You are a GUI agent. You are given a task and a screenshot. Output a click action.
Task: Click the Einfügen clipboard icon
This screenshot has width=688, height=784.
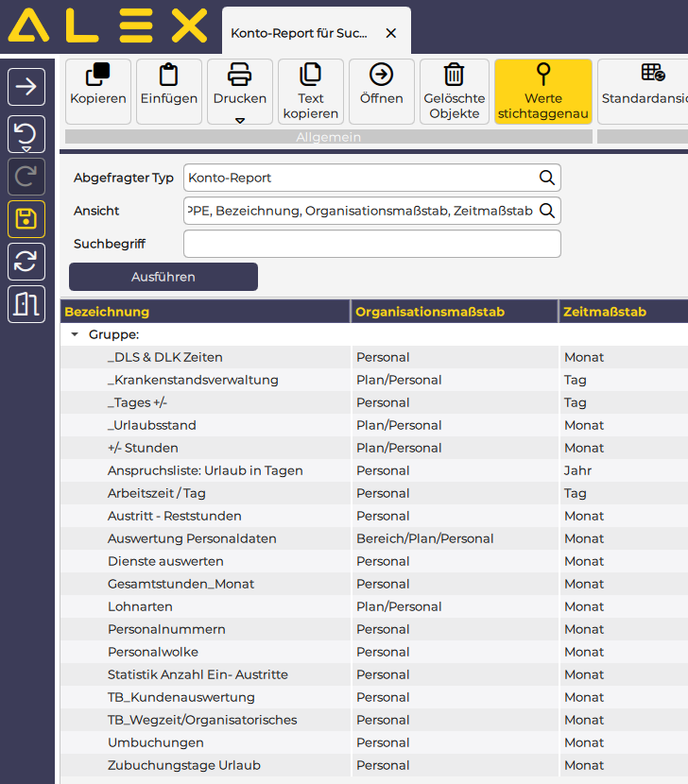tap(168, 76)
